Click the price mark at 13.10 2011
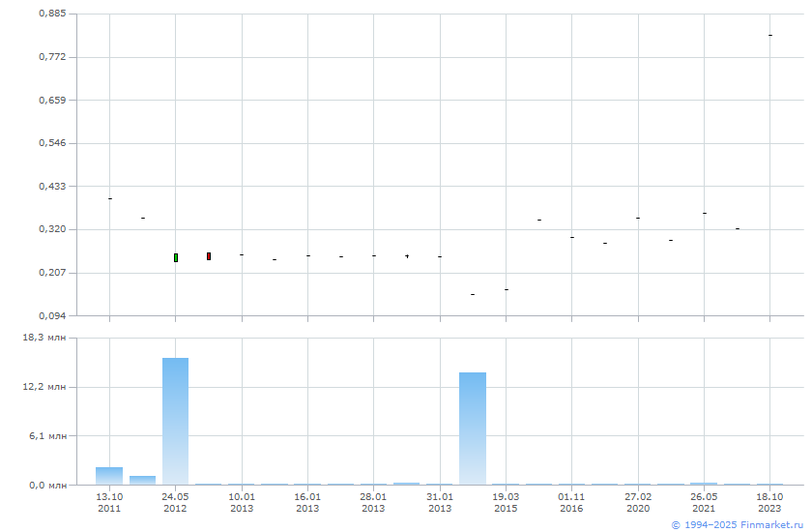 click(110, 198)
